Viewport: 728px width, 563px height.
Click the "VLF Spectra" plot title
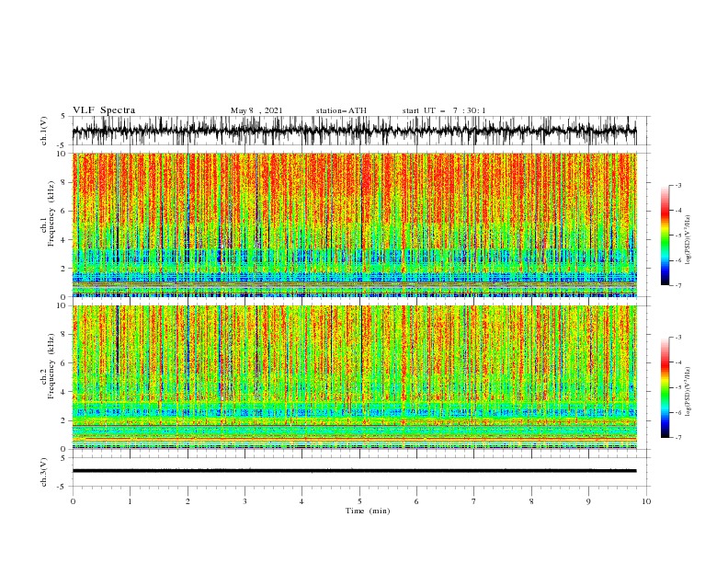click(x=104, y=110)
